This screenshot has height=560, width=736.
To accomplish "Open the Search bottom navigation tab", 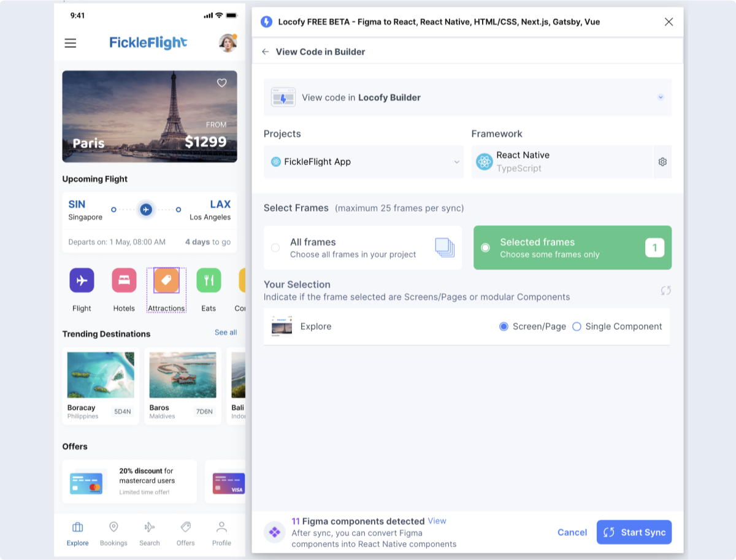I will pyautogui.click(x=150, y=534).
